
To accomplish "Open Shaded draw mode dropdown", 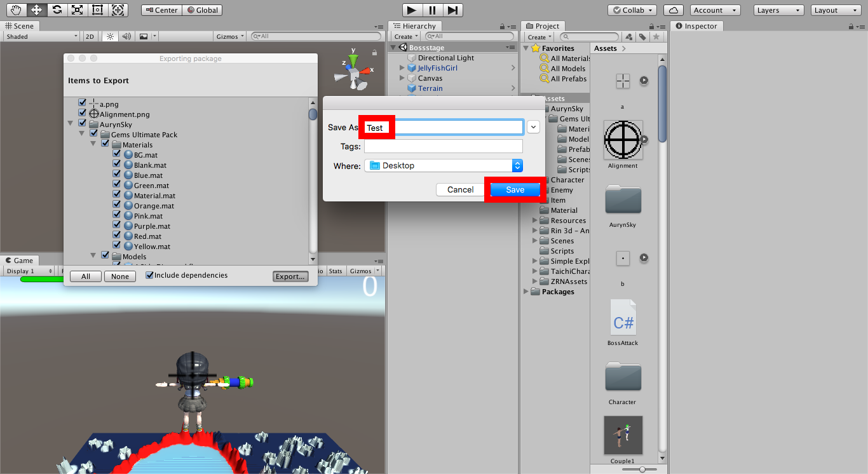I will click(x=41, y=36).
